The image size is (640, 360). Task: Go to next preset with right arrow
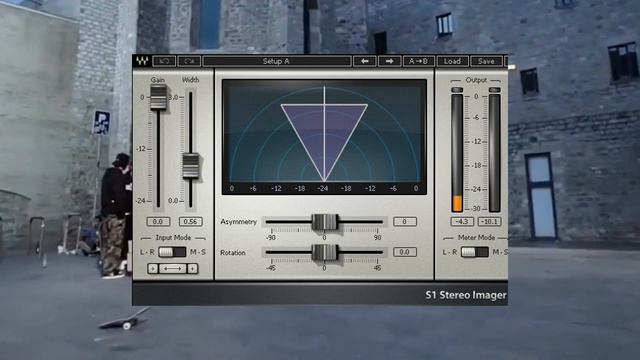(x=389, y=61)
